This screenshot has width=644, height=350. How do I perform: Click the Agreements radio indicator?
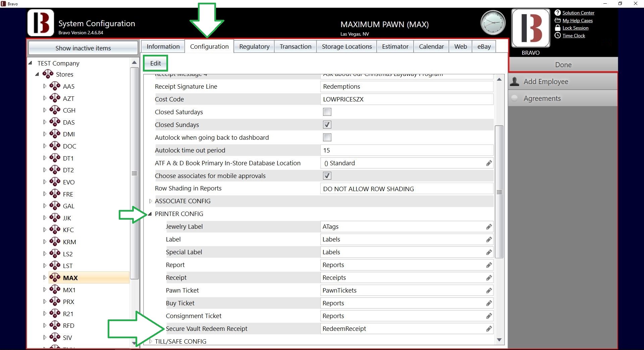515,98
